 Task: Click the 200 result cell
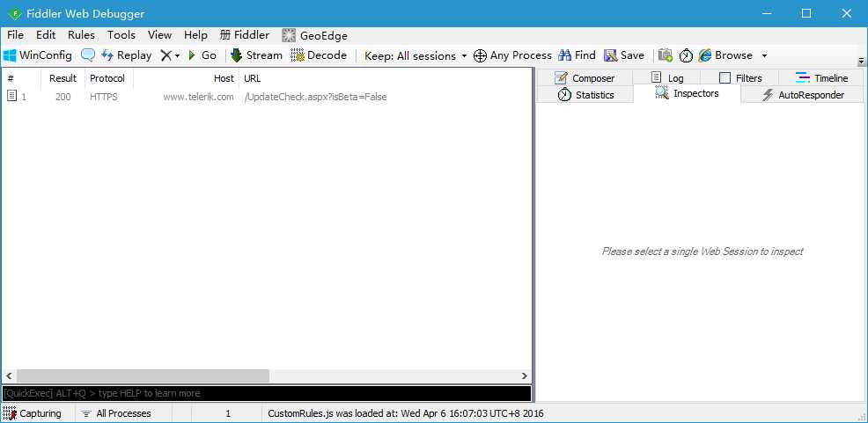[63, 97]
